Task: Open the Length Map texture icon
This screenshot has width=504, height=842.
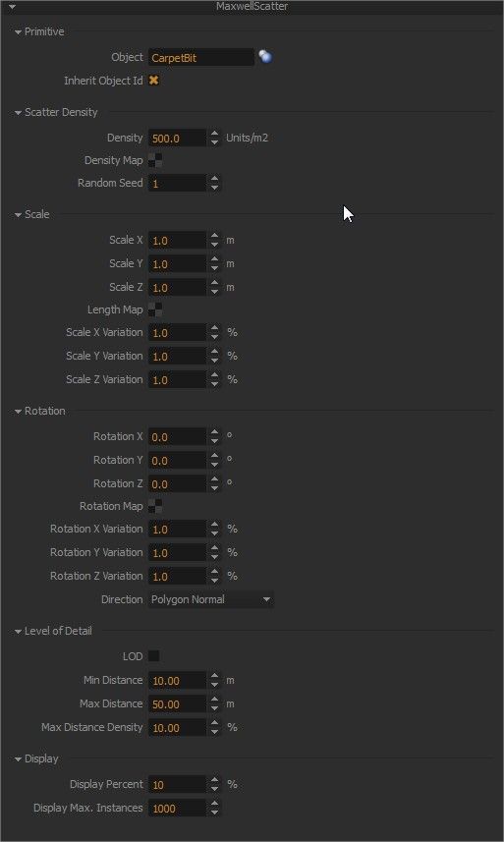Action: [x=155, y=309]
